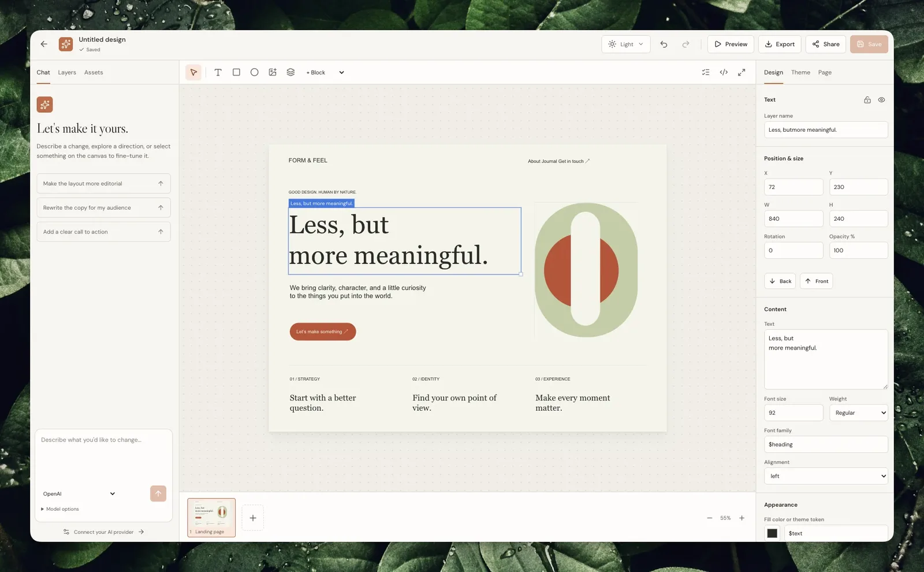
Task: Select the pointer selection tool
Action: click(x=193, y=72)
